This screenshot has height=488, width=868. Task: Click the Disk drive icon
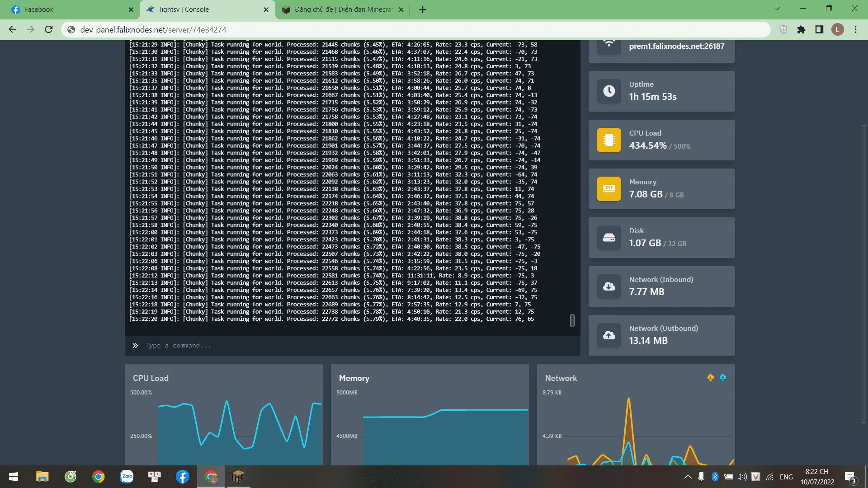click(x=609, y=238)
